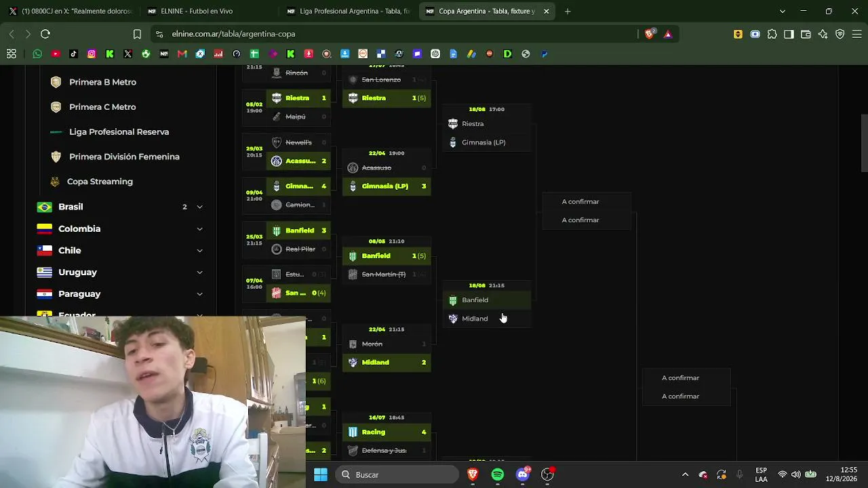Open YouTube bookmark in bookmarks bar
The width and height of the screenshot is (868, 488).
pos(56,54)
